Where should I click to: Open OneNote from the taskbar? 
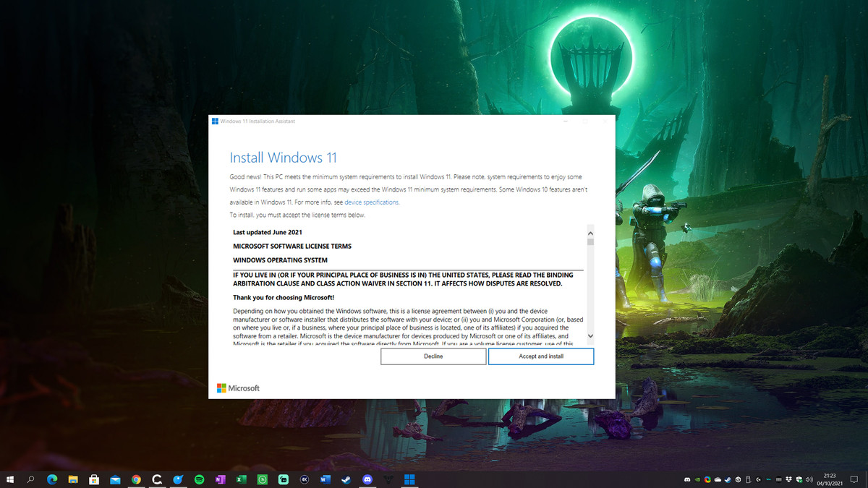pos(220,479)
